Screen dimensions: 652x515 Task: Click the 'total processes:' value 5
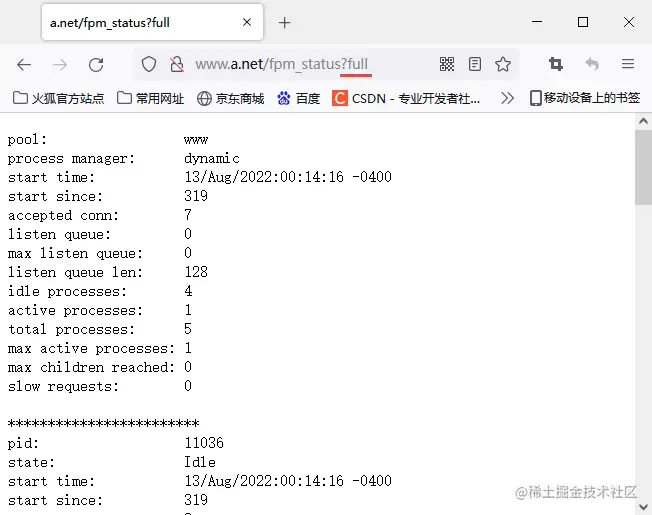[188, 329]
